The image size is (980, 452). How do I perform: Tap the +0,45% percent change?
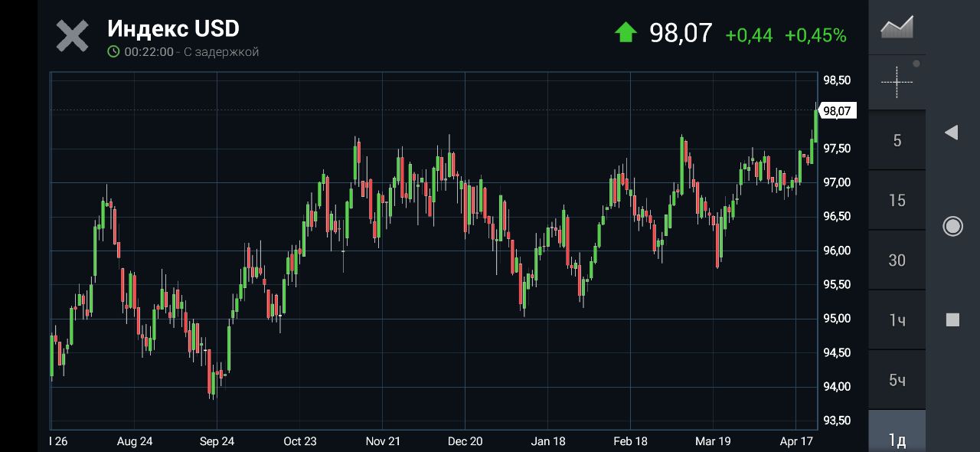coord(815,35)
